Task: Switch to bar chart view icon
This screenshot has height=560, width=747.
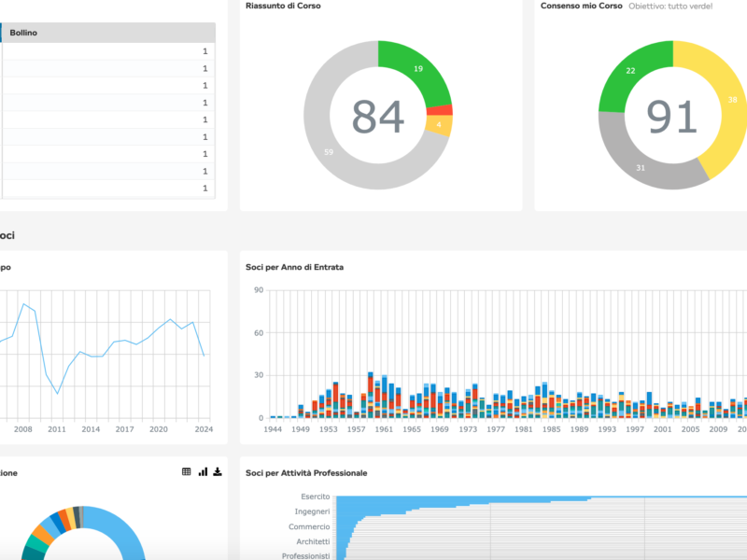Action: (x=203, y=472)
